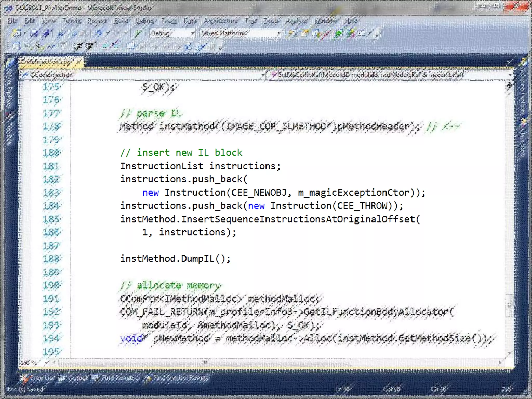Click the New Project toolbar icon
532x399 pixels.
pos(16,33)
